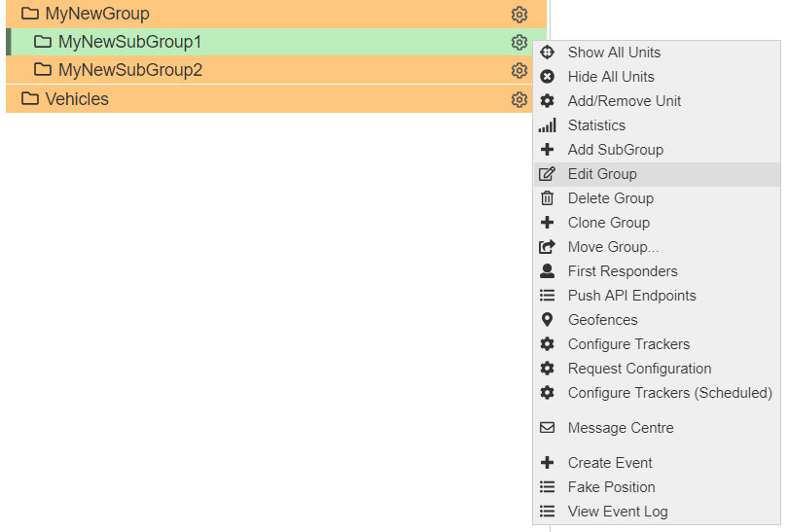Click the share arrow icon for Move Group
This screenshot has width=788, height=532.
click(548, 247)
